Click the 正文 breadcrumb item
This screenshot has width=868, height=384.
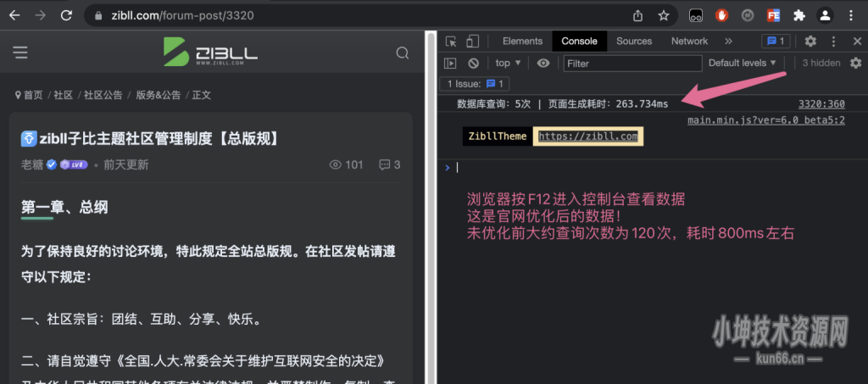[x=202, y=95]
